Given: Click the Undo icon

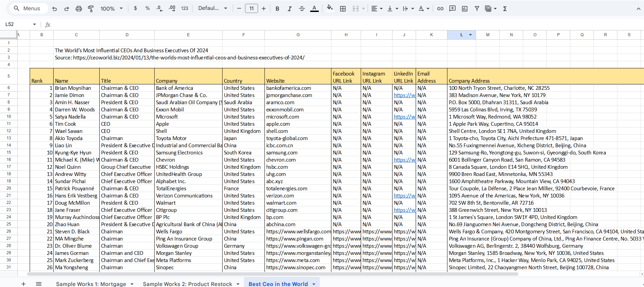Looking at the screenshot, I should click(x=55, y=9).
